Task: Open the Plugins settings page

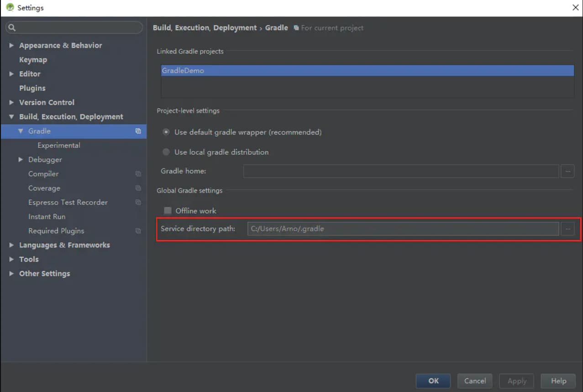Action: pos(32,88)
